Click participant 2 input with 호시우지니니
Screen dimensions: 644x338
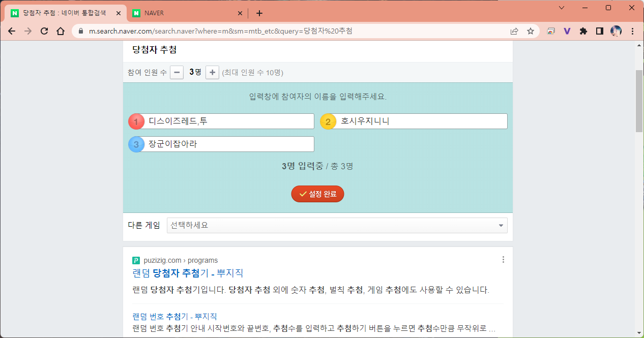(x=421, y=121)
